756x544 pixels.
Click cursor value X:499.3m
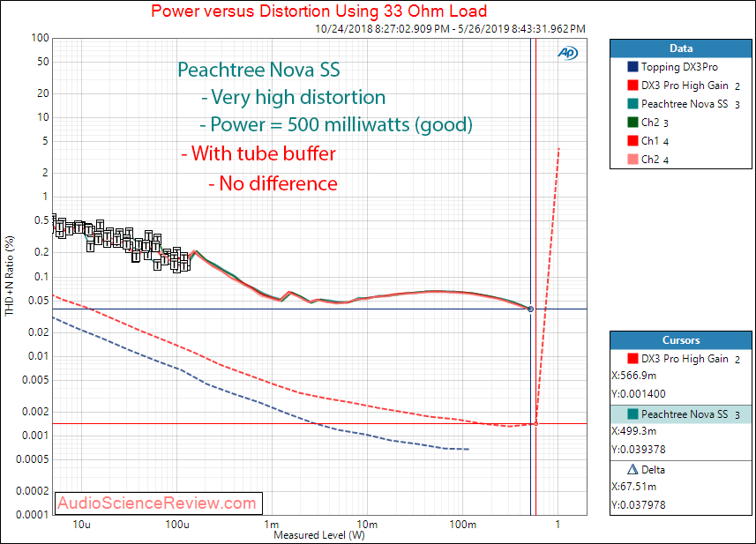tap(633, 431)
